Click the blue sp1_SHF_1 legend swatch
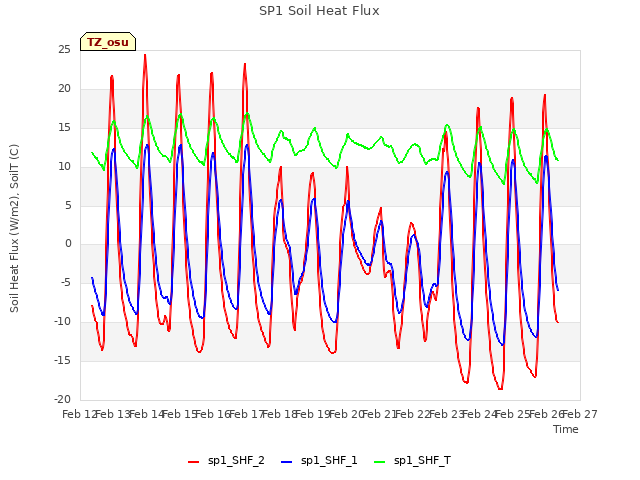The image size is (640, 480). pos(287,462)
